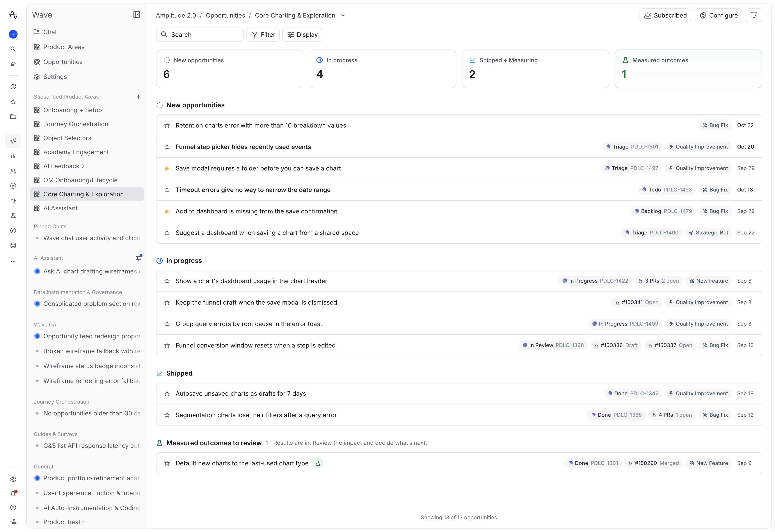The image size is (775, 532).
Task: Open the folder icon in left rail
Action: 13,117
